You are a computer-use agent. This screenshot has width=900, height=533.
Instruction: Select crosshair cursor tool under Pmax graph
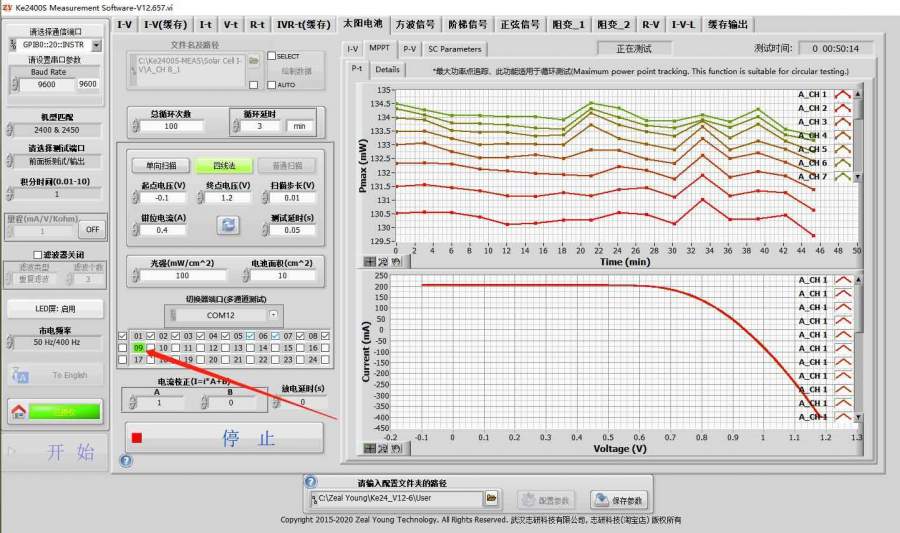pyautogui.click(x=370, y=262)
